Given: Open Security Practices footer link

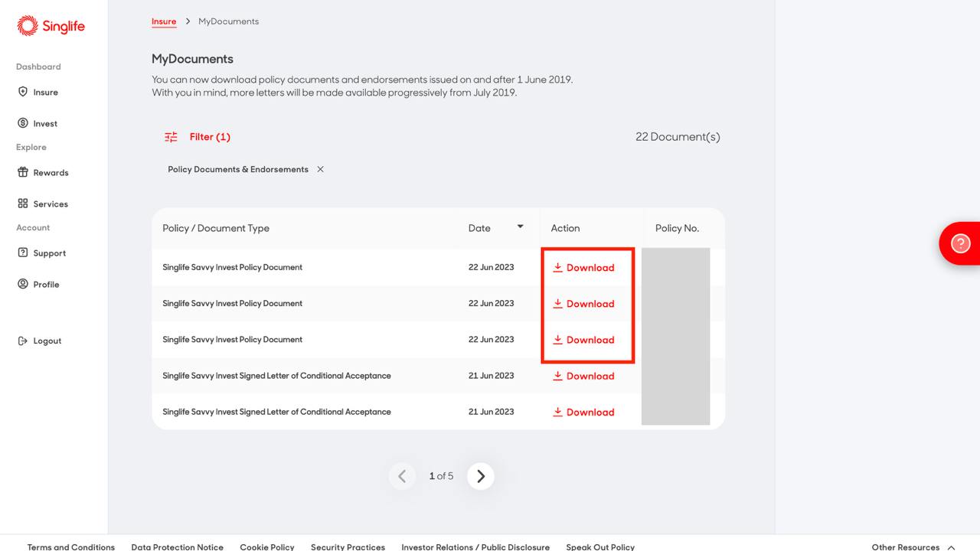Looking at the screenshot, I should pyautogui.click(x=348, y=546).
